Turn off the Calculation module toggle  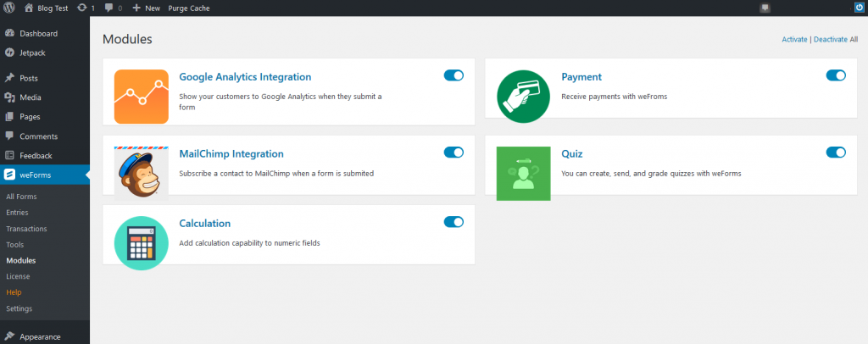click(453, 222)
